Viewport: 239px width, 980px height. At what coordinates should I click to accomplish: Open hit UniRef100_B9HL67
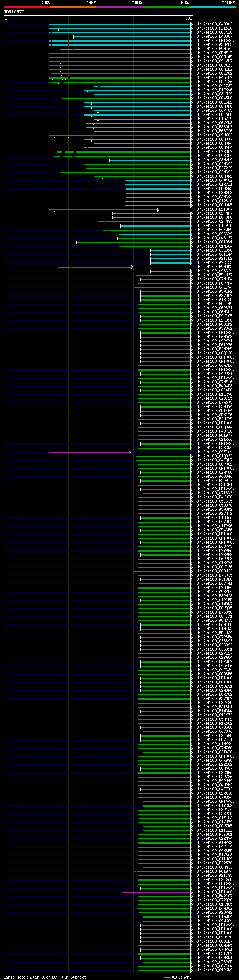214,49
